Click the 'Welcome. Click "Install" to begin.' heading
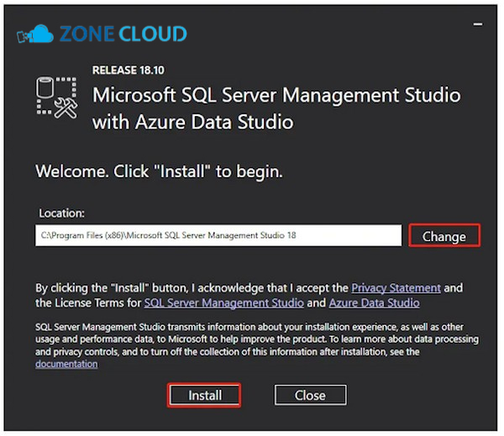 pyautogui.click(x=159, y=171)
